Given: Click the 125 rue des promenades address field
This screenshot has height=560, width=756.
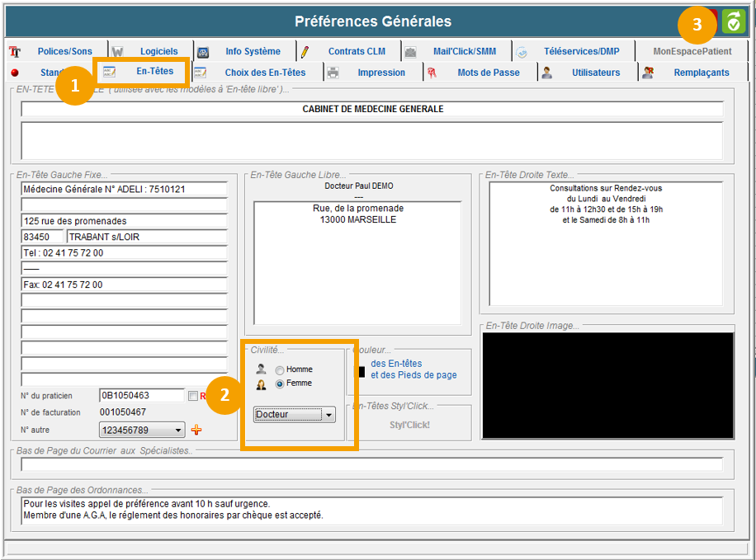Looking at the screenshot, I should pos(125,221).
